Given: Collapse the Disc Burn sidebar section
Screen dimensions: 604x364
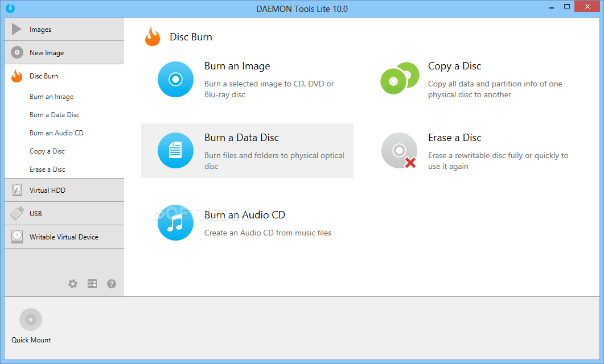Looking at the screenshot, I should click(64, 76).
